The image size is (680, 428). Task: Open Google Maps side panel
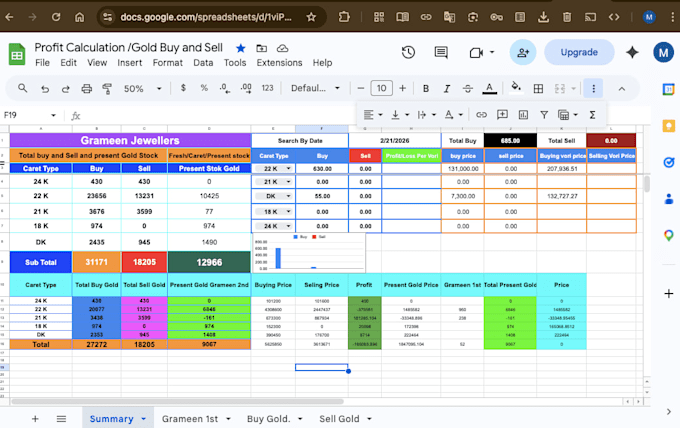point(668,235)
